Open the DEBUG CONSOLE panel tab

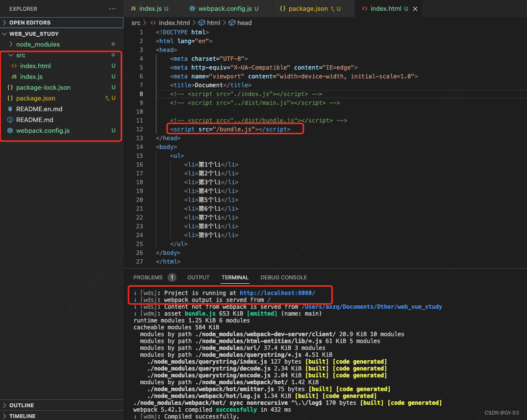coord(284,277)
